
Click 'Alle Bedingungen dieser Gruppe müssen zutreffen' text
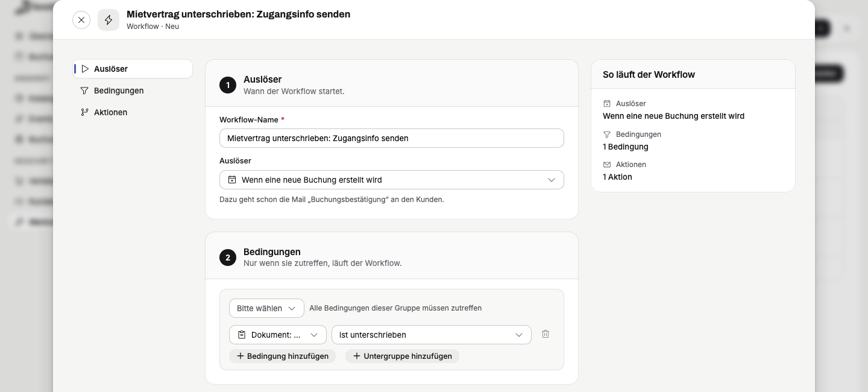point(395,308)
